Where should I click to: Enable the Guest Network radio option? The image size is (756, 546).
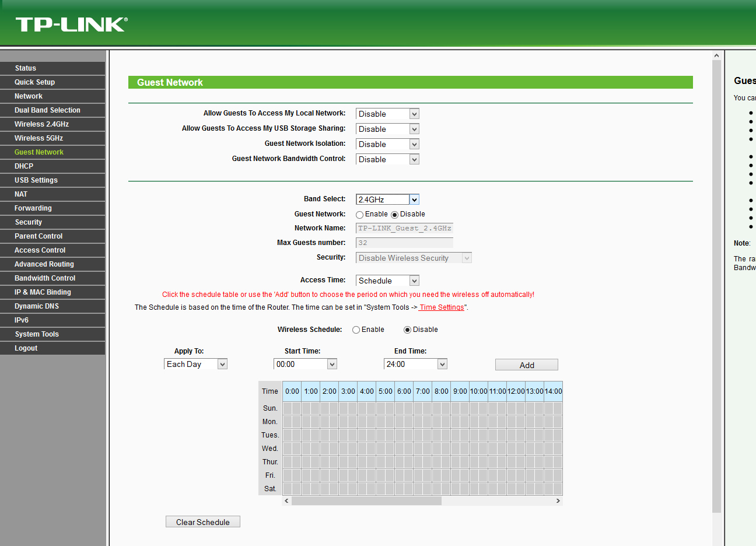click(360, 215)
